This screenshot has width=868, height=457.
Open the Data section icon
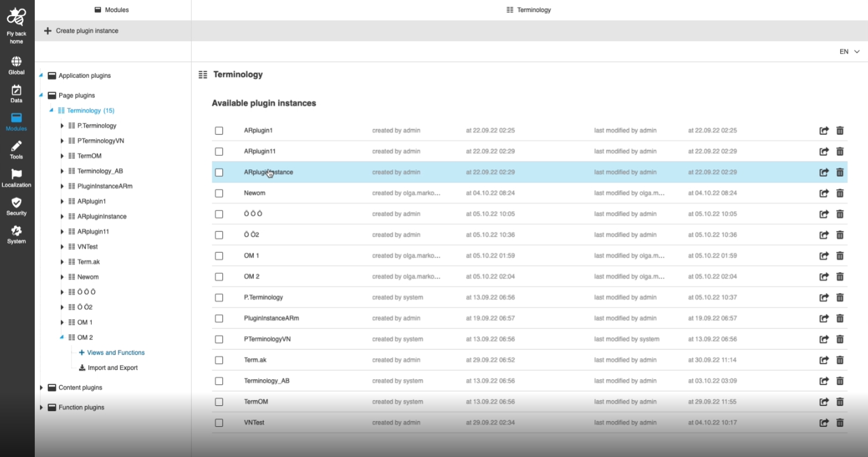click(x=16, y=90)
